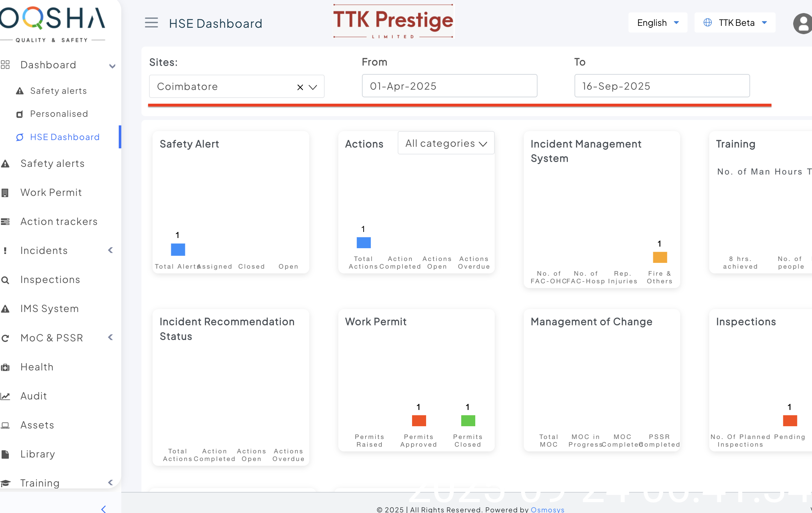Open the Personalised dashboard menu item
The image size is (812, 513).
pos(59,114)
